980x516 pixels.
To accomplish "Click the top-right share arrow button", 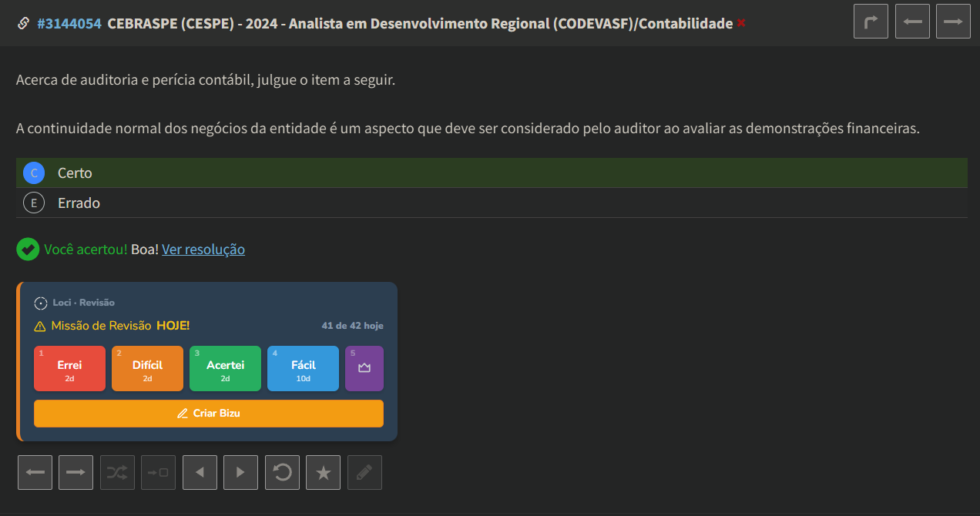I will point(871,22).
